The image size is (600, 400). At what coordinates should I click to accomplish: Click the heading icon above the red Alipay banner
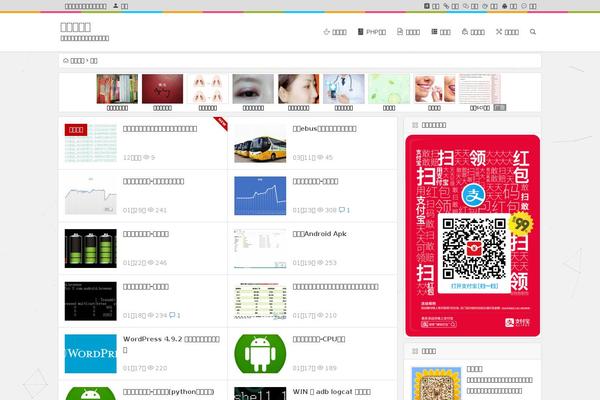click(x=415, y=125)
